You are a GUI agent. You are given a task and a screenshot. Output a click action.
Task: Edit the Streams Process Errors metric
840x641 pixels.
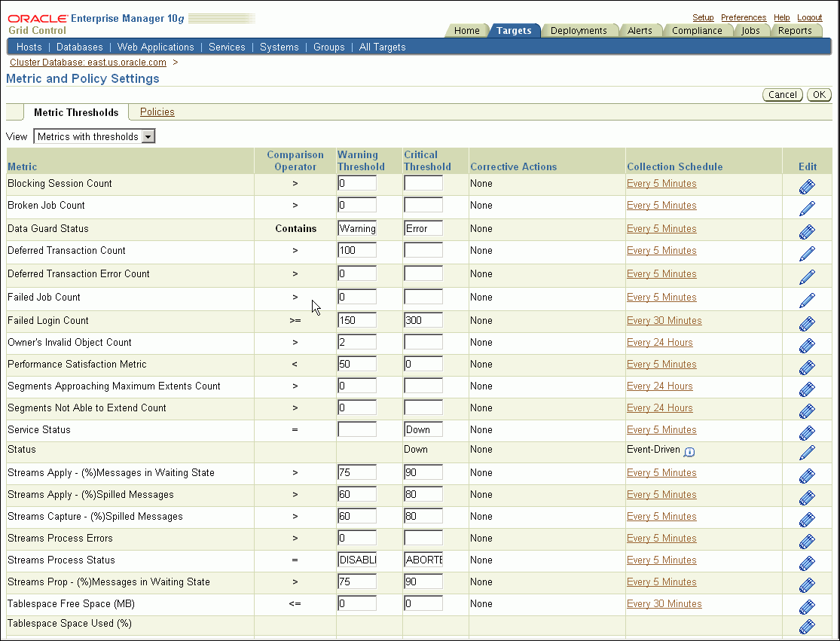tap(807, 542)
